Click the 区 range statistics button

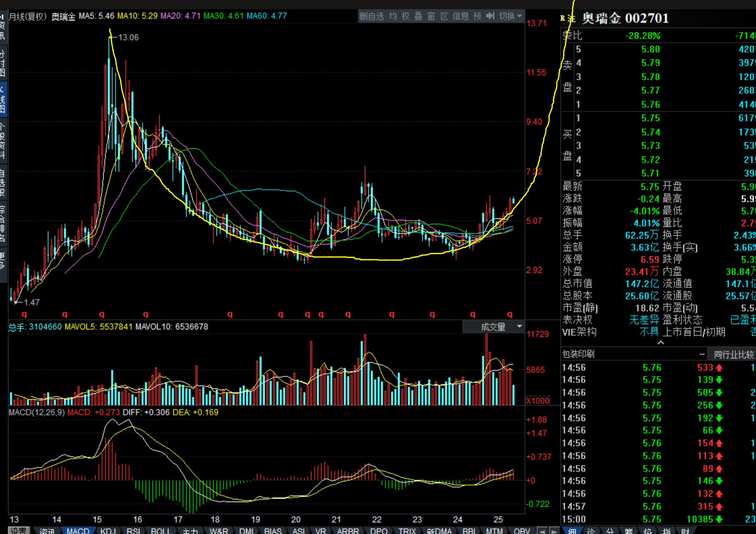(x=444, y=16)
